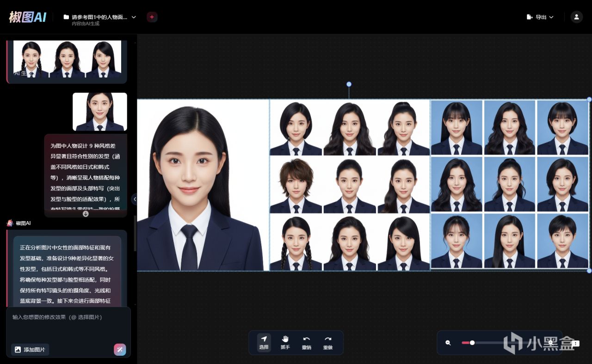Click the 导出 export button
Screen dimensions: 592x364
click(540, 17)
